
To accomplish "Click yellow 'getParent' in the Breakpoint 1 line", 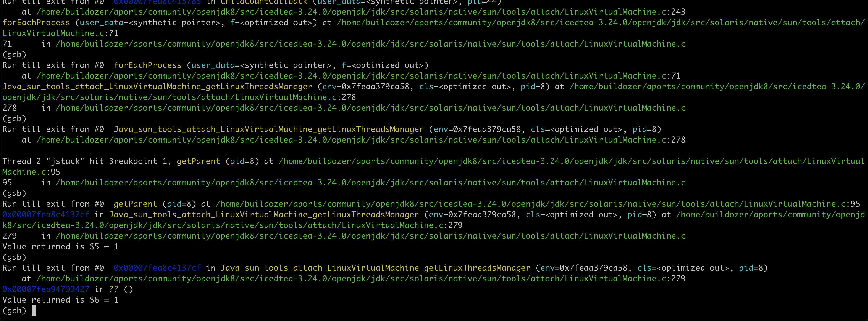I will tap(198, 161).
